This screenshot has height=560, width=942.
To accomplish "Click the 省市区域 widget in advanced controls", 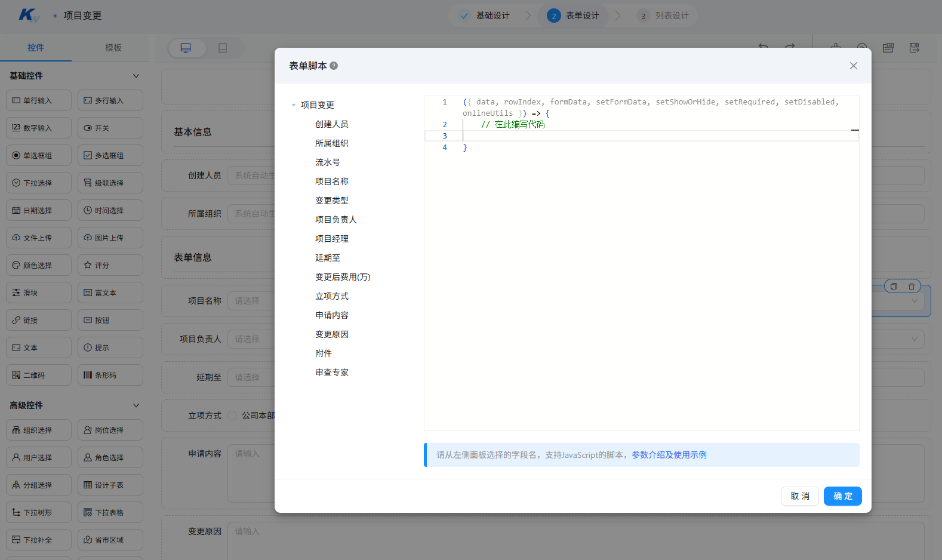I will pyautogui.click(x=110, y=540).
